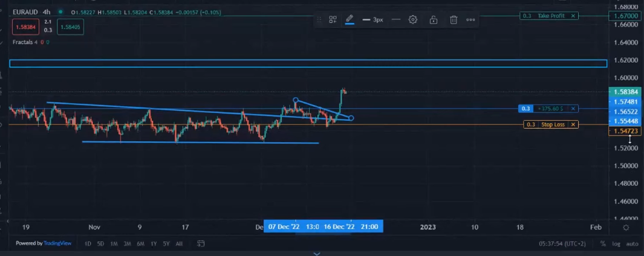Viewport: 644px width, 256px height.
Task: Select the blue horizontal rectangle zone
Action: [308, 63]
